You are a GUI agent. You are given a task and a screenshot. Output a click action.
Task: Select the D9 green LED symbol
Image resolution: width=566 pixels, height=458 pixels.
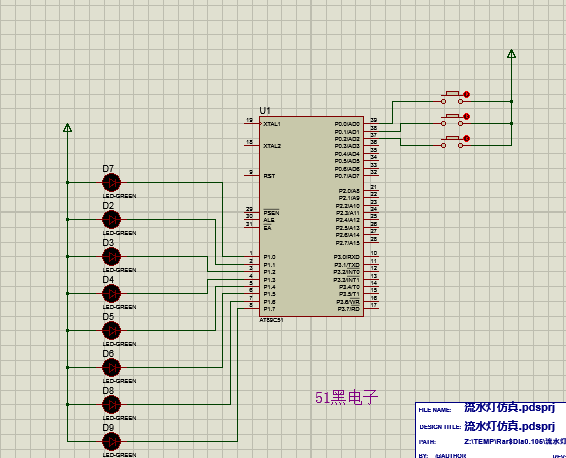point(111,441)
